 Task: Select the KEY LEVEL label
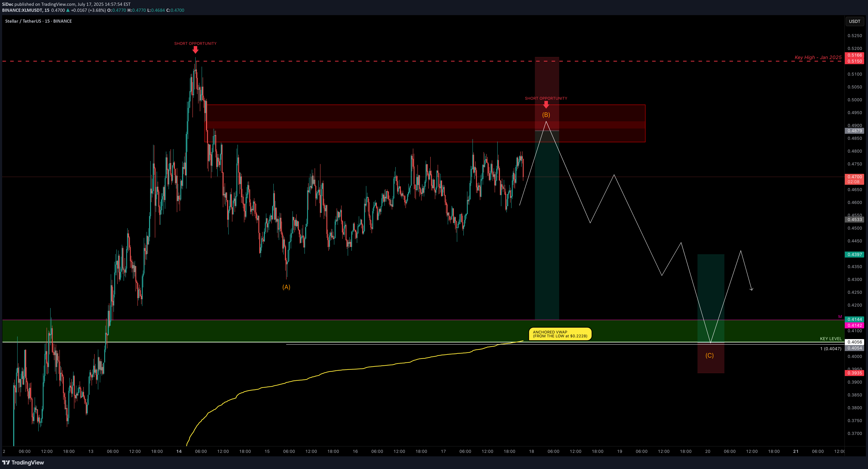[831, 339]
